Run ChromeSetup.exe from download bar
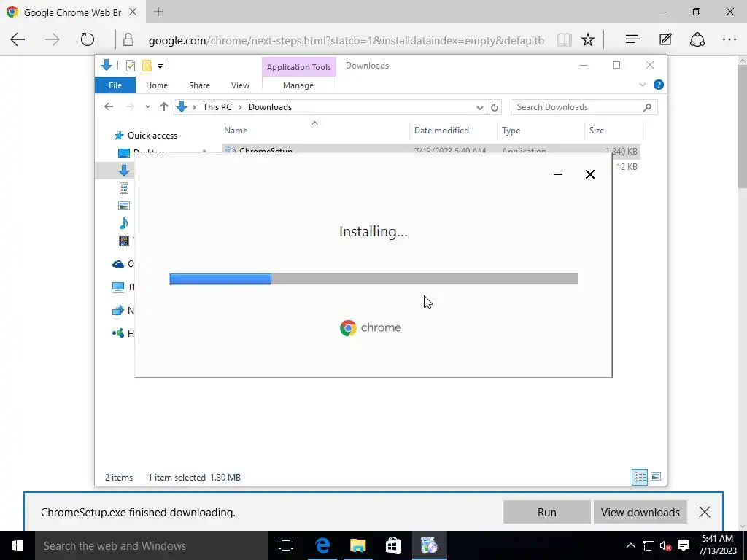 point(547,513)
